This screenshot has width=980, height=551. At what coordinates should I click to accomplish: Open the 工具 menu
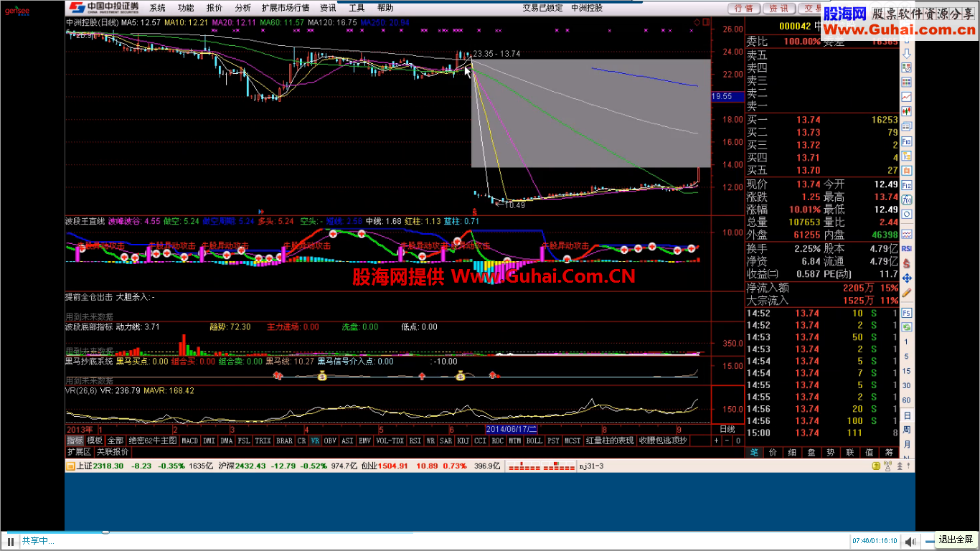(357, 8)
